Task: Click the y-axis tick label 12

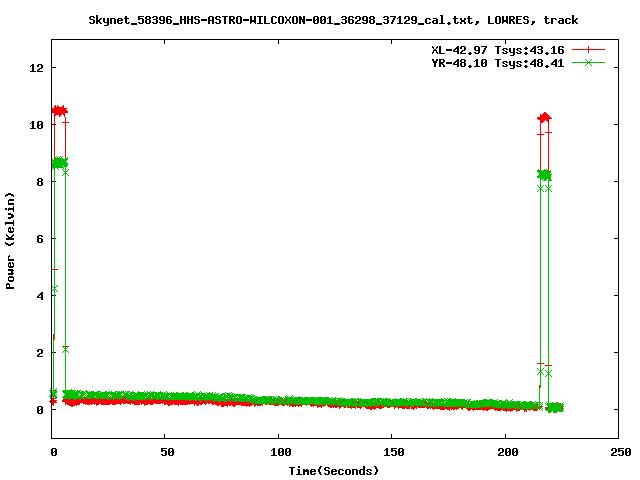Action: [x=36, y=68]
